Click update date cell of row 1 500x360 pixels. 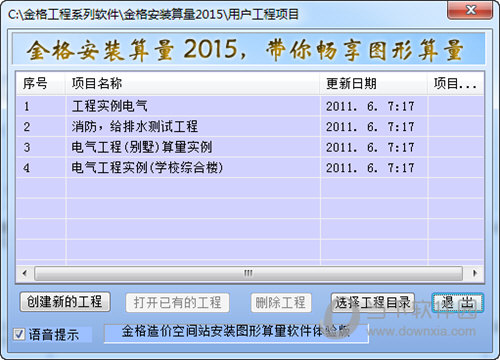tap(374, 106)
